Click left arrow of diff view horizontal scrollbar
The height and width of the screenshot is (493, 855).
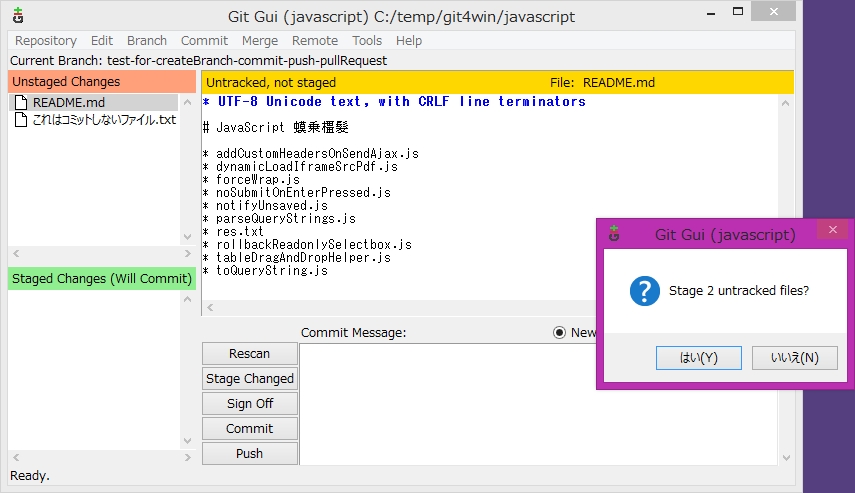point(210,308)
